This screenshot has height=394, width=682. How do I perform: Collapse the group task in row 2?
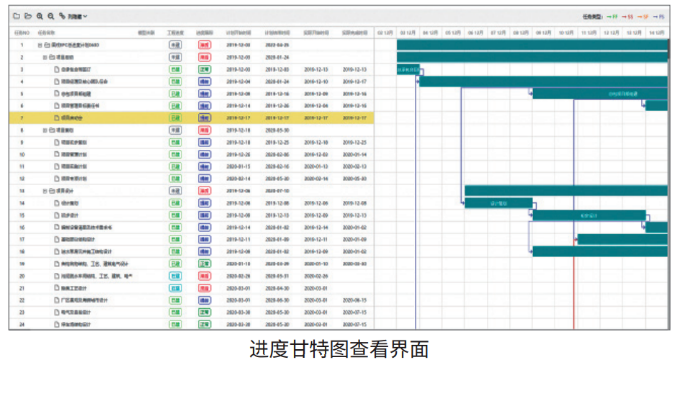point(45,57)
